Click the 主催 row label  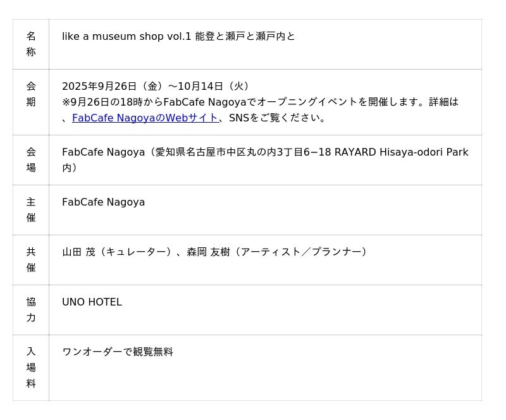31,210
